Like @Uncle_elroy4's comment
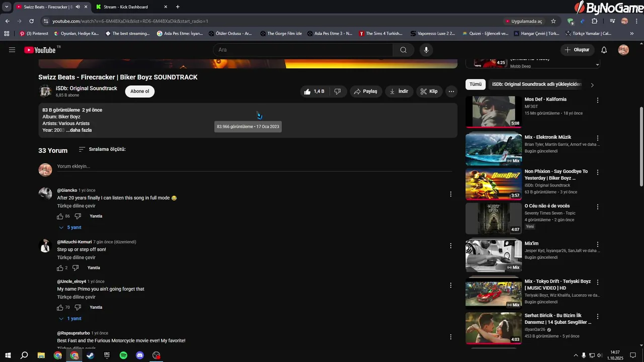 pyautogui.click(x=60, y=307)
